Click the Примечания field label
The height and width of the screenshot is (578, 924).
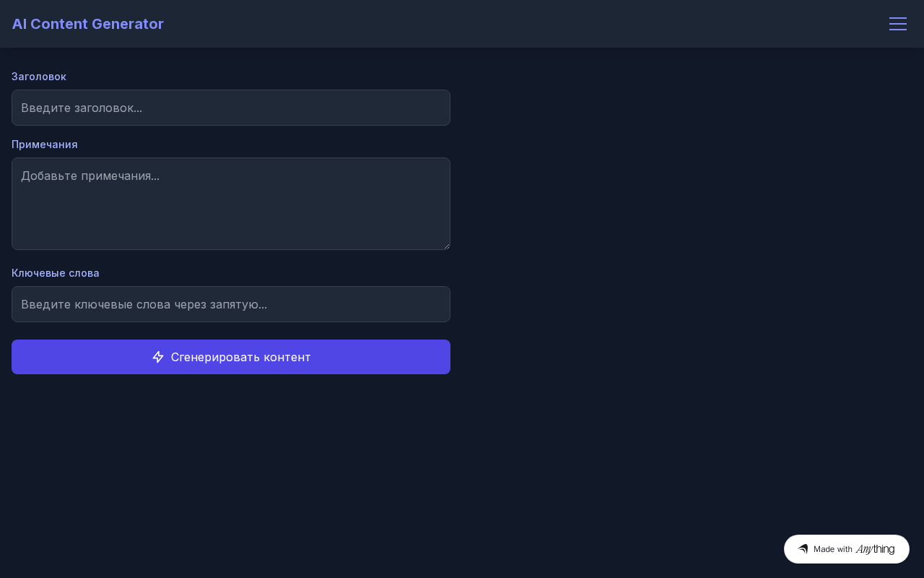pyautogui.click(x=45, y=144)
